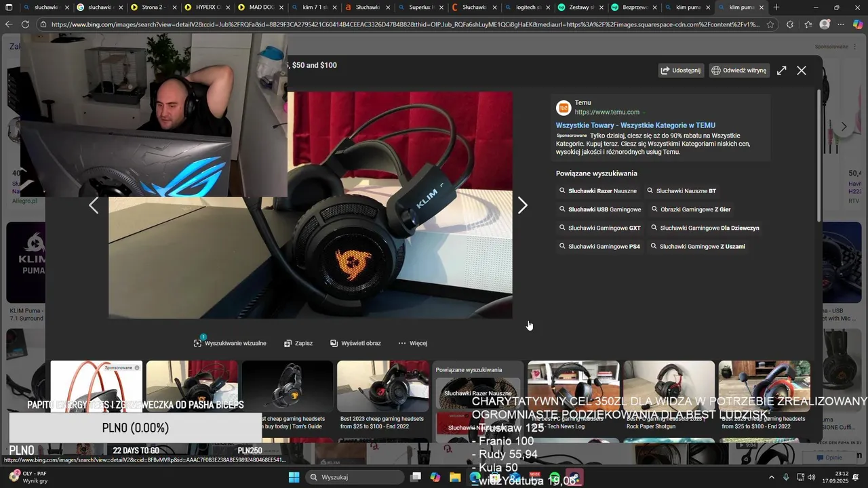
Task: Click the Temu logo icon
Action: [x=564, y=108]
